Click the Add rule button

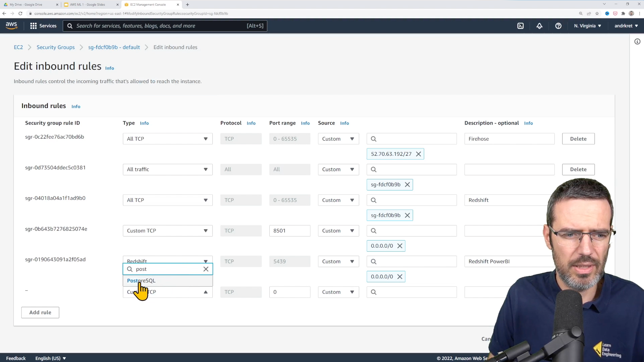tap(40, 313)
